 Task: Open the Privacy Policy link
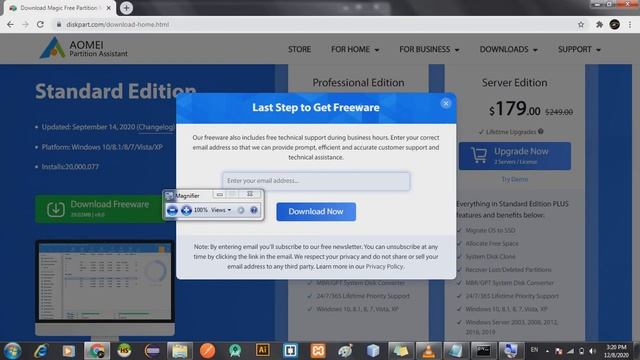tap(384, 267)
